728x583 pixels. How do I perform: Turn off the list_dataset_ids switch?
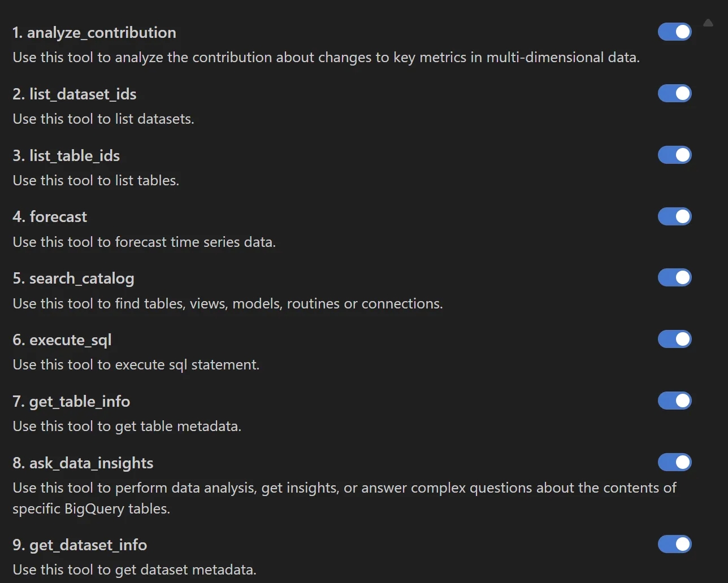click(x=675, y=93)
